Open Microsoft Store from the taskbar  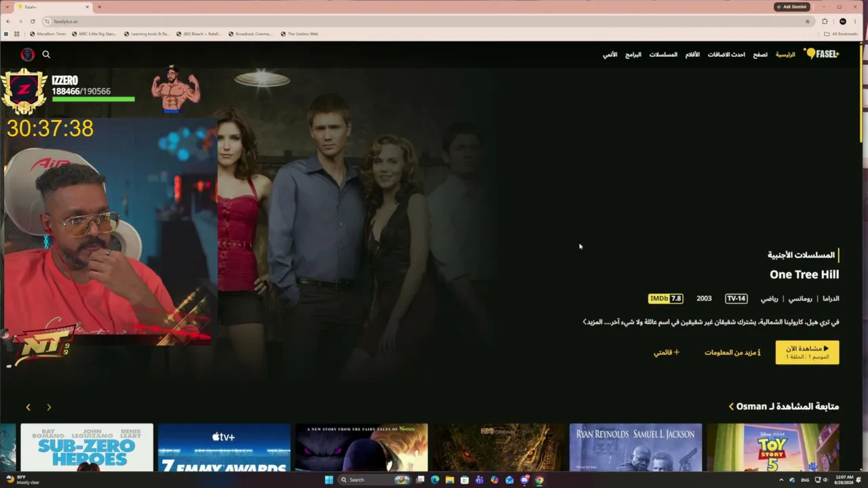point(465,480)
